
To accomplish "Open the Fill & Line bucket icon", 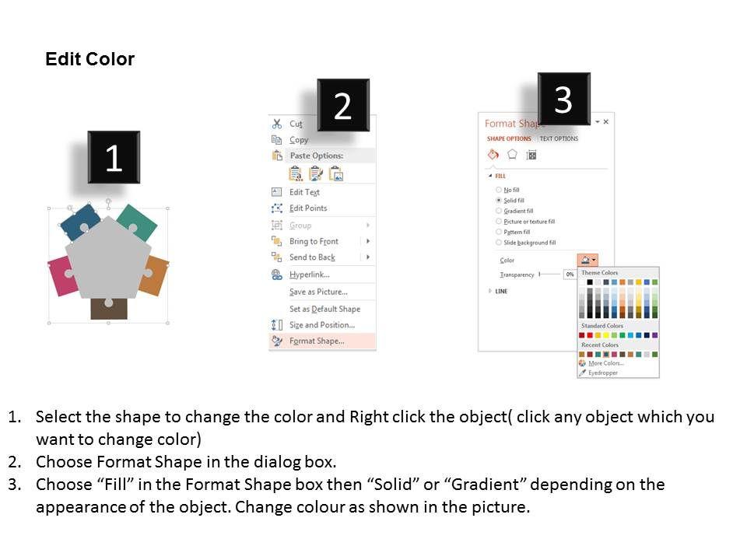I will tap(493, 155).
